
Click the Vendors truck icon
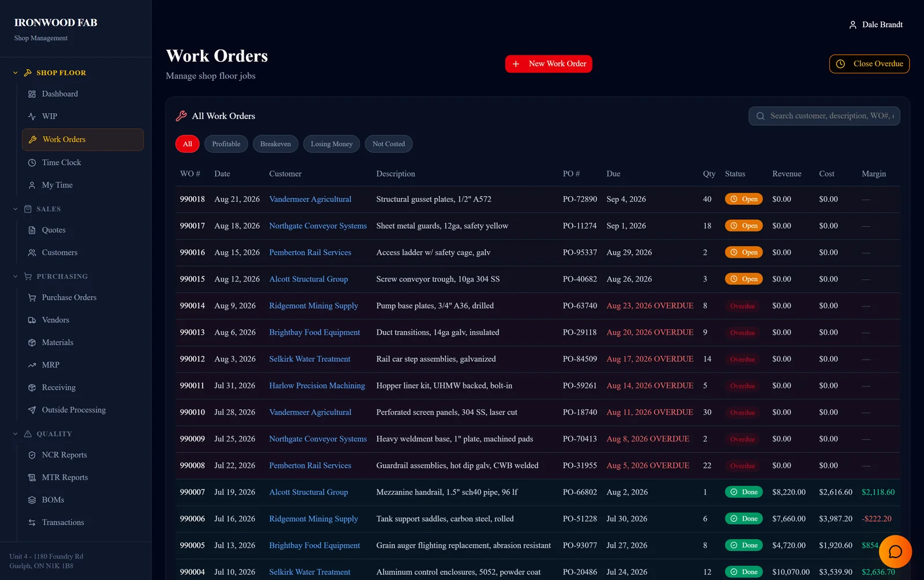[32, 320]
